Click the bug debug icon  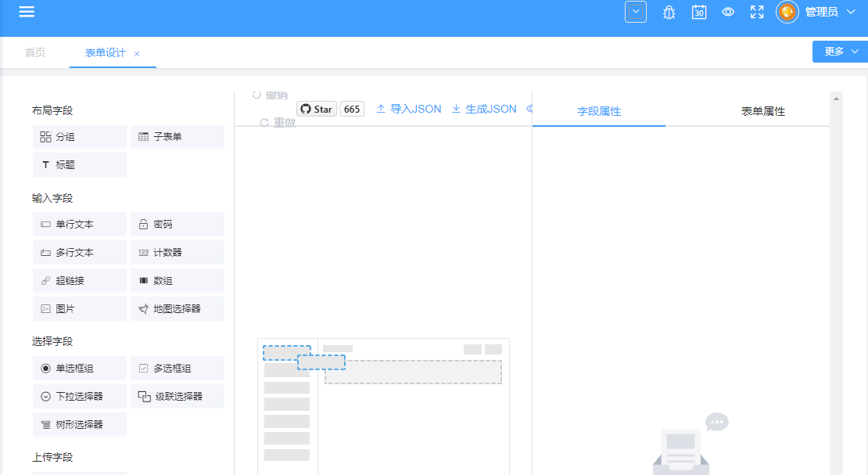(x=669, y=13)
